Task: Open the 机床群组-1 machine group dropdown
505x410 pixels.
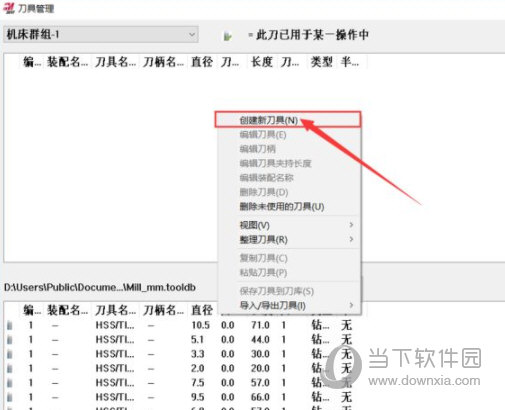Action: click(x=101, y=34)
